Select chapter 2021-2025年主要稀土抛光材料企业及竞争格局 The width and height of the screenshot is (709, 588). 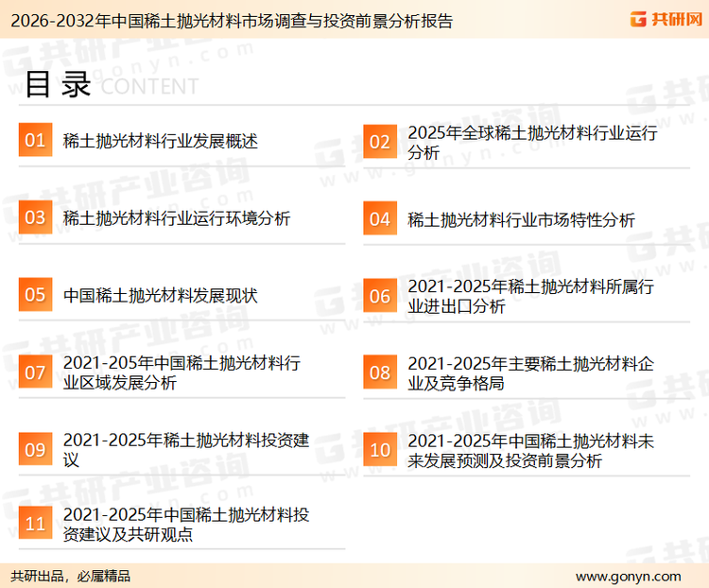coord(531,373)
